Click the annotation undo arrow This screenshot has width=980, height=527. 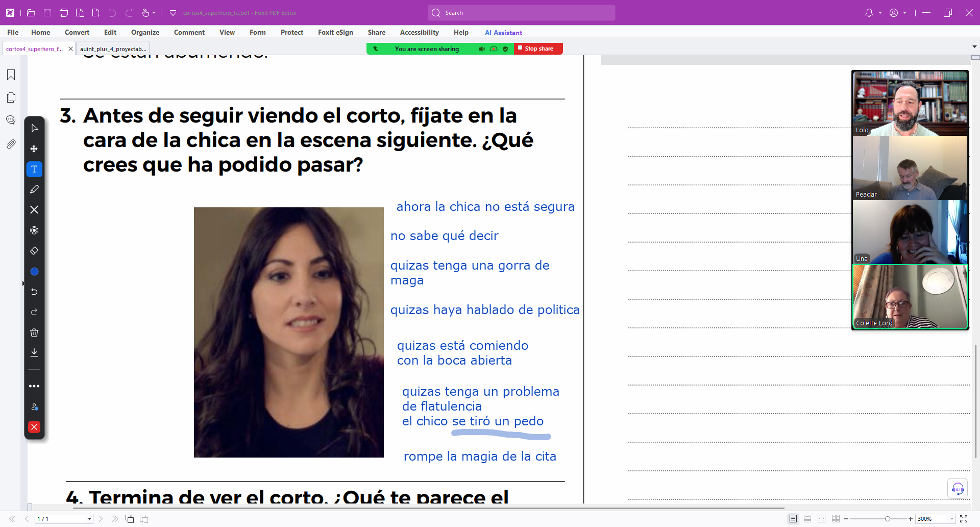[34, 292]
